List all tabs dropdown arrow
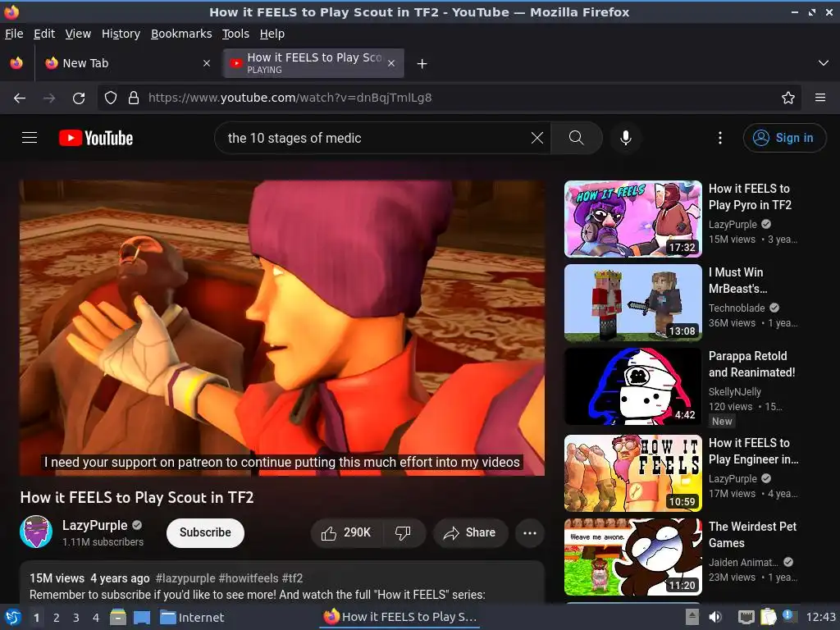840x630 pixels. point(824,63)
